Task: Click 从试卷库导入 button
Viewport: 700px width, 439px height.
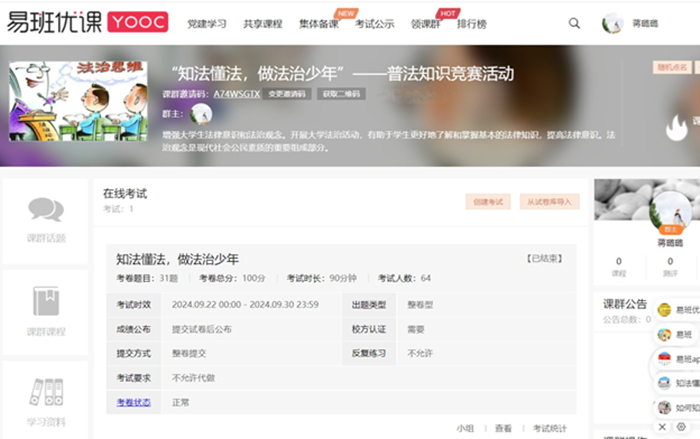Action: [x=549, y=201]
